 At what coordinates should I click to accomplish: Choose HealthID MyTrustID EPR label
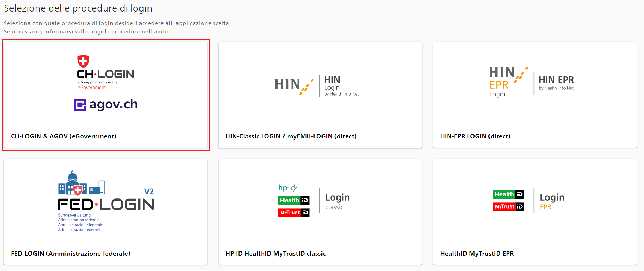(477, 254)
